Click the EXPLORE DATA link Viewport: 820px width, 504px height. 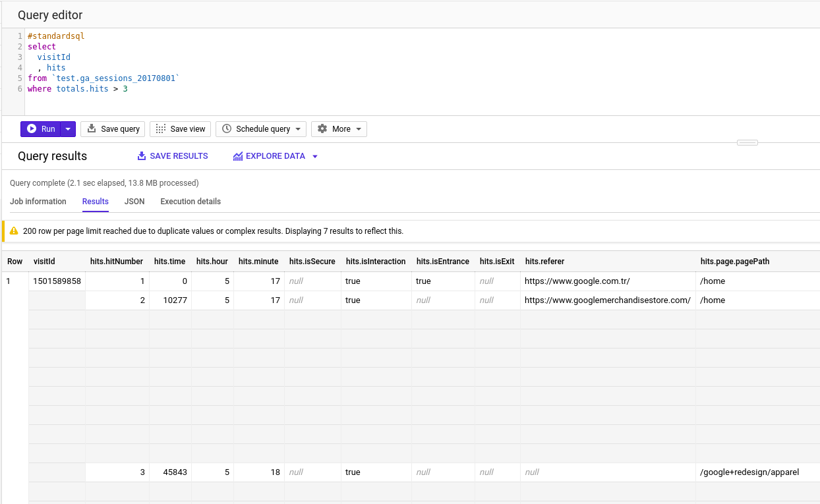click(270, 156)
